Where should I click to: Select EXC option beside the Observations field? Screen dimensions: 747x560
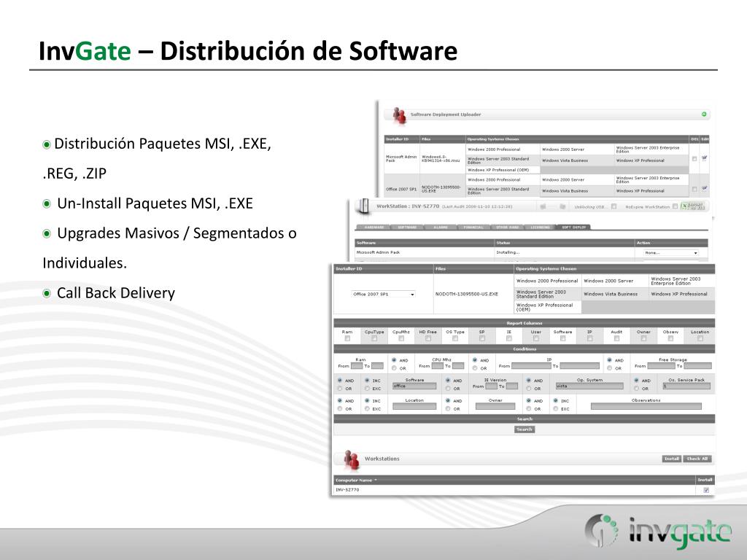click(x=555, y=408)
